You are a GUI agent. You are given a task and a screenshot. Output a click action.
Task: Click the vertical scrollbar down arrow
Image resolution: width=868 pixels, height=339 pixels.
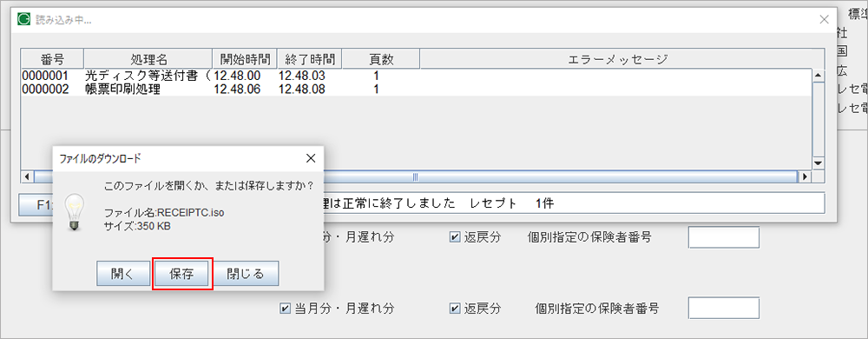[x=819, y=163]
